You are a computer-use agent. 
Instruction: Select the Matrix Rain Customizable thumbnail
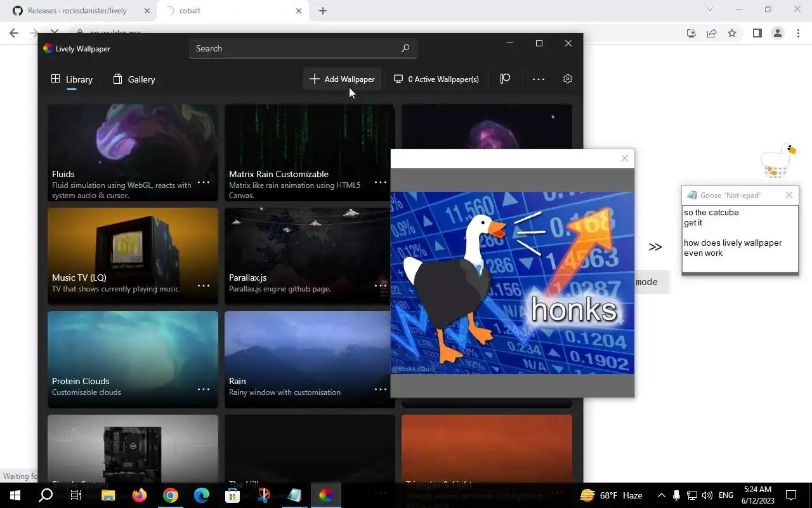coord(310,152)
